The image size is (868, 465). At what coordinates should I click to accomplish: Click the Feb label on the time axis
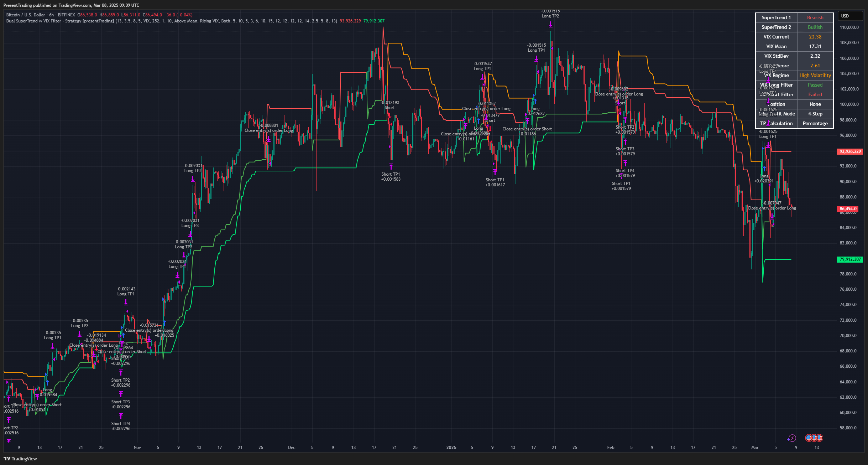611,448
